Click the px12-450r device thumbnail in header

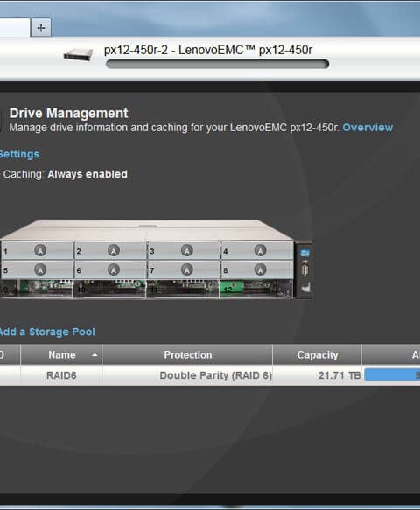(x=79, y=54)
